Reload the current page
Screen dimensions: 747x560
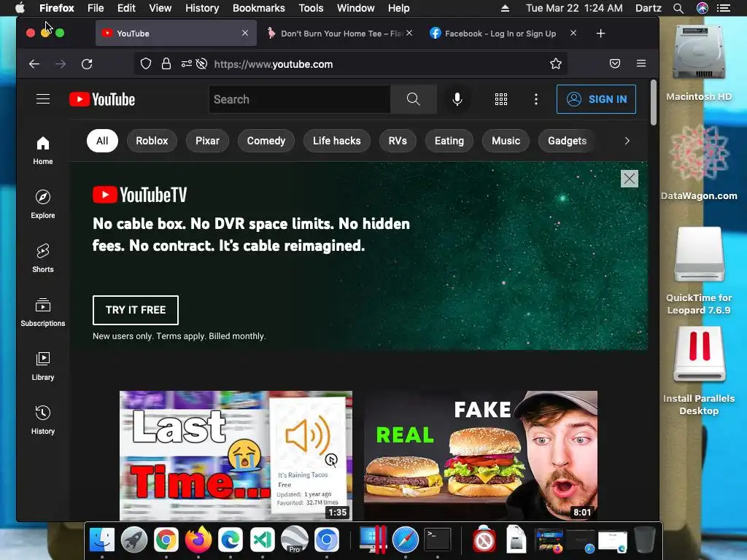pos(87,64)
